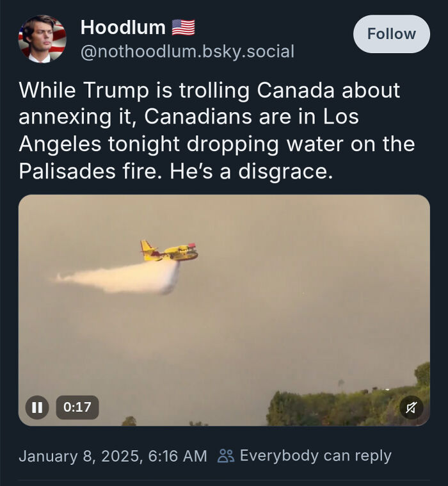
Task: Open Hoodlum's profile picture
Action: [x=42, y=39]
